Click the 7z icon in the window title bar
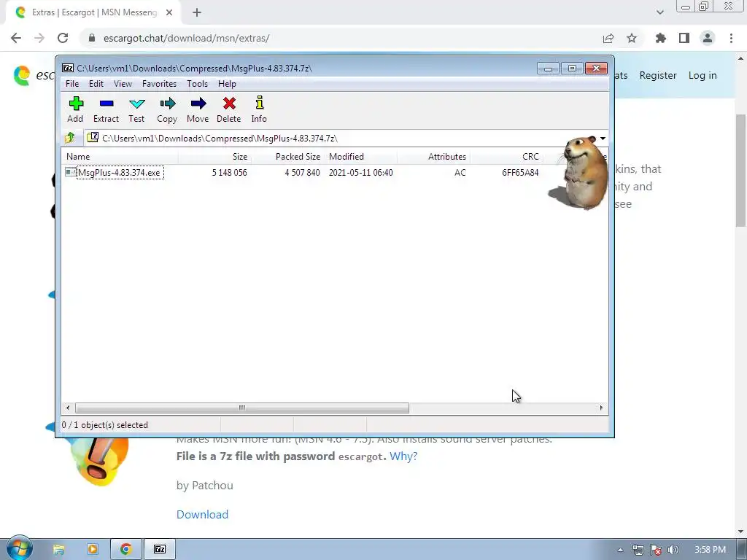 68,68
